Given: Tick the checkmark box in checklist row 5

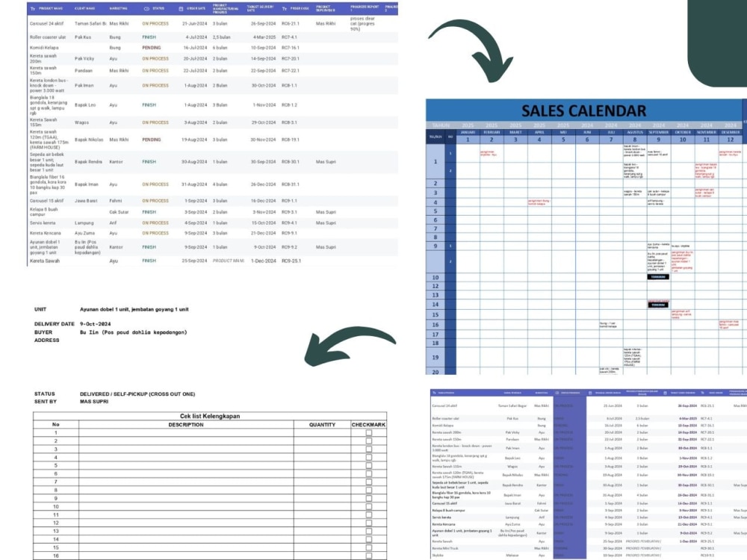Looking at the screenshot, I should pos(369,465).
